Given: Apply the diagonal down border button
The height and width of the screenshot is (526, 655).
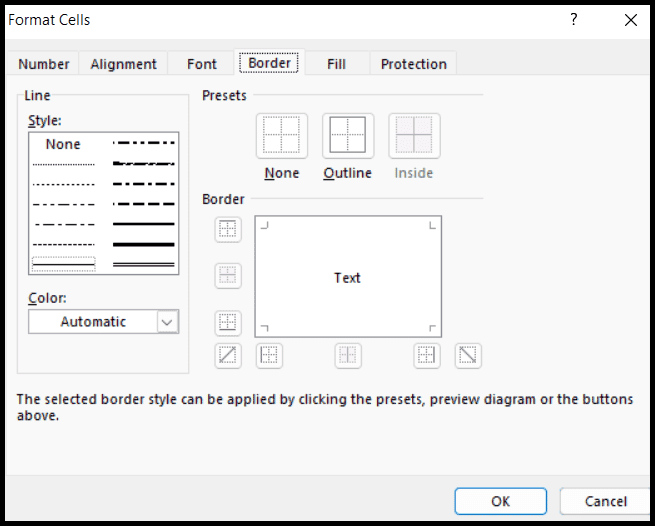Looking at the screenshot, I should (x=468, y=356).
